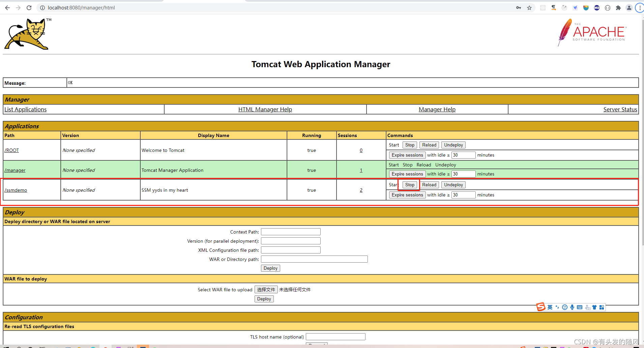Stop the /ROOT application

(410, 145)
